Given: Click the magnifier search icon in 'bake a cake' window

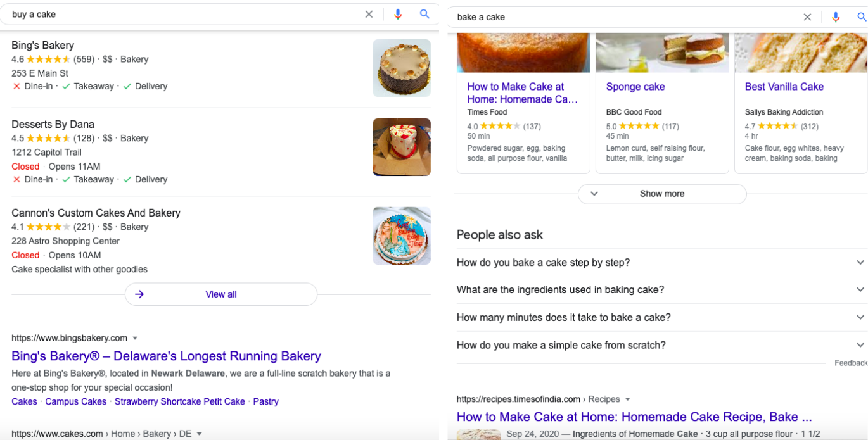Looking at the screenshot, I should tap(862, 17).
